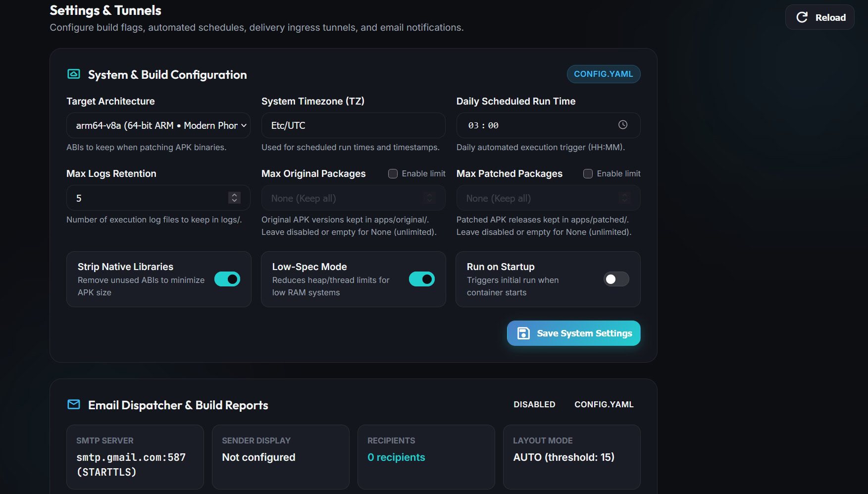Click the reload circular arrow icon

point(802,17)
